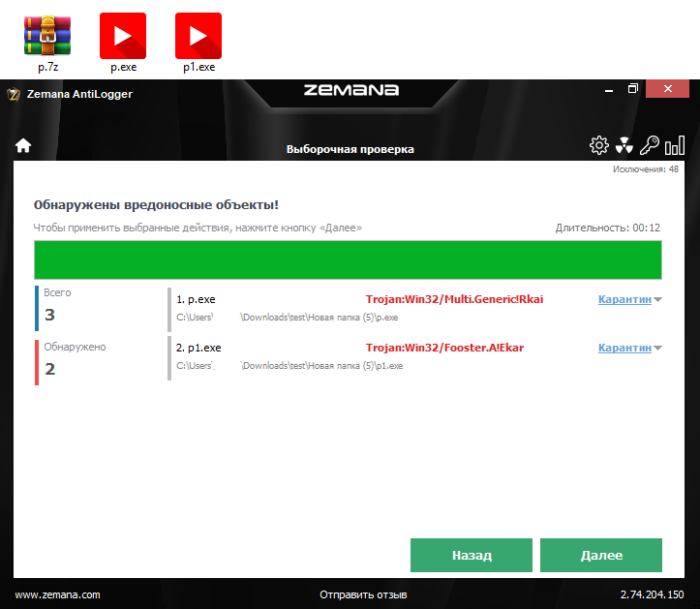
Task: Select the 1. p.exe detection row
Action: tap(415, 309)
